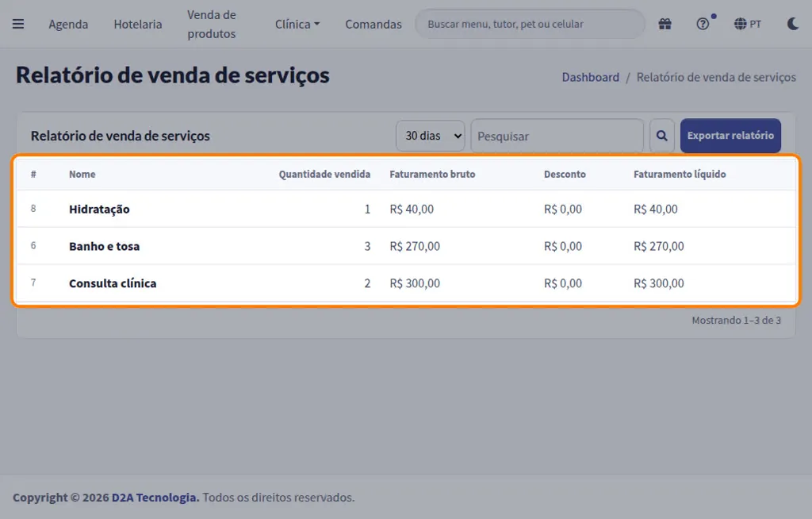
Task: Click gross value R$ 40,00 of Hidratação
Action: pos(412,209)
